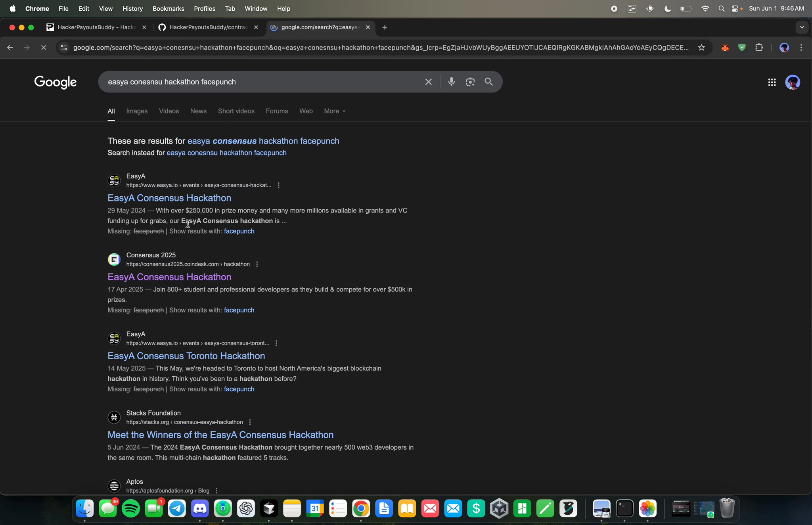Clear the search box with X
The height and width of the screenshot is (525, 812).
click(x=428, y=82)
